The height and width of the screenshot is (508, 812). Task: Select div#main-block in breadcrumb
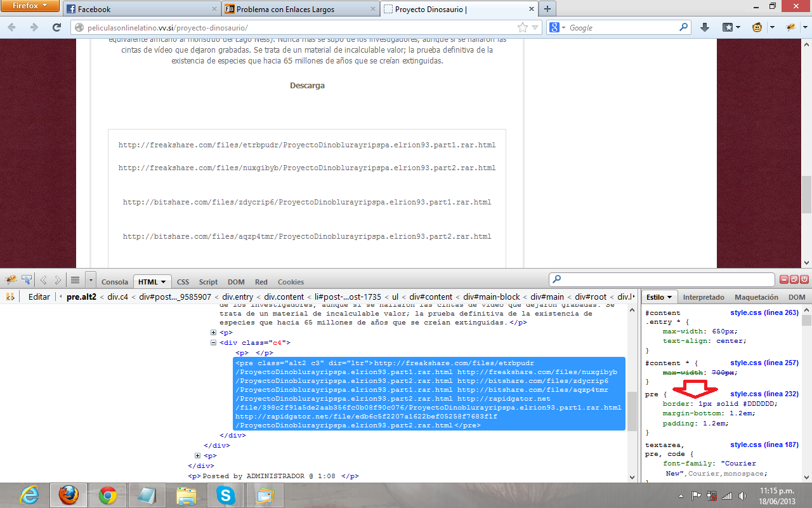(492, 297)
